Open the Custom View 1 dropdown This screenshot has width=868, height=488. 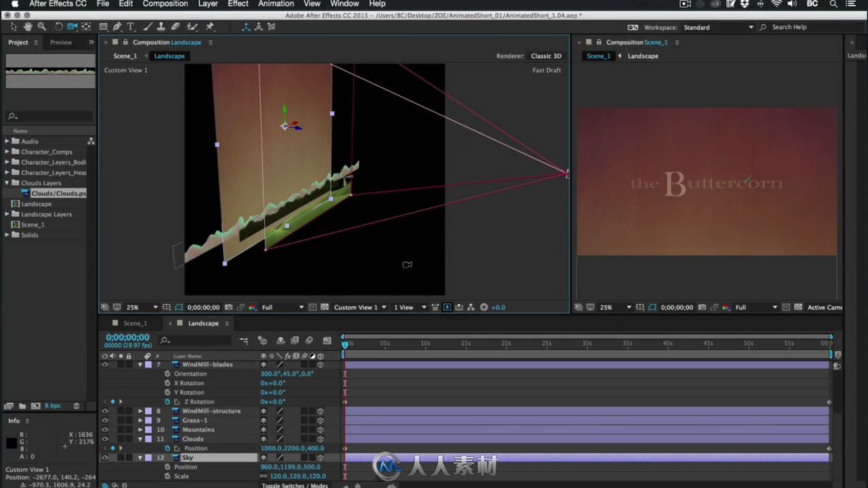360,307
